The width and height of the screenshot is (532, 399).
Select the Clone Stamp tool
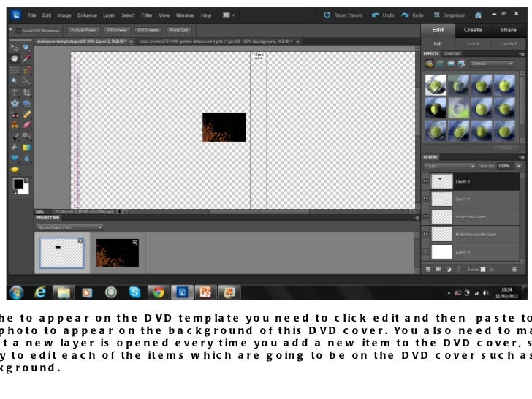(x=15, y=125)
